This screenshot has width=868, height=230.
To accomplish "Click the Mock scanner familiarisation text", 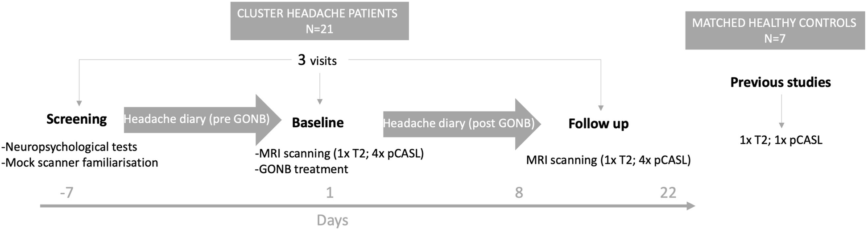I will (x=80, y=163).
